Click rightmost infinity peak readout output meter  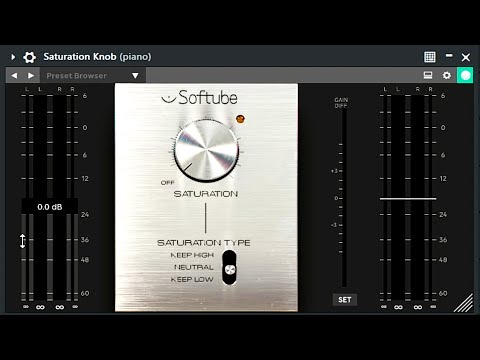click(x=433, y=307)
